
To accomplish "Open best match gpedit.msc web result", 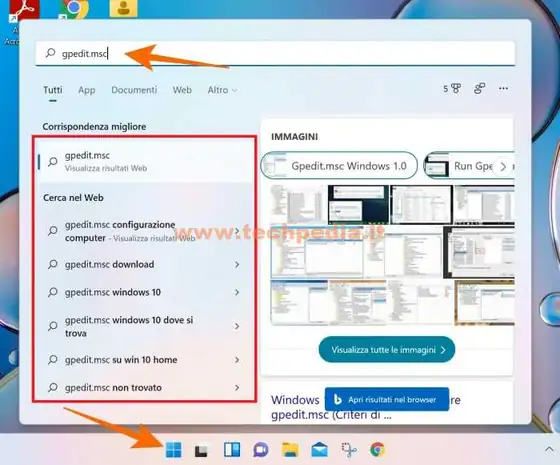I will point(145,161).
